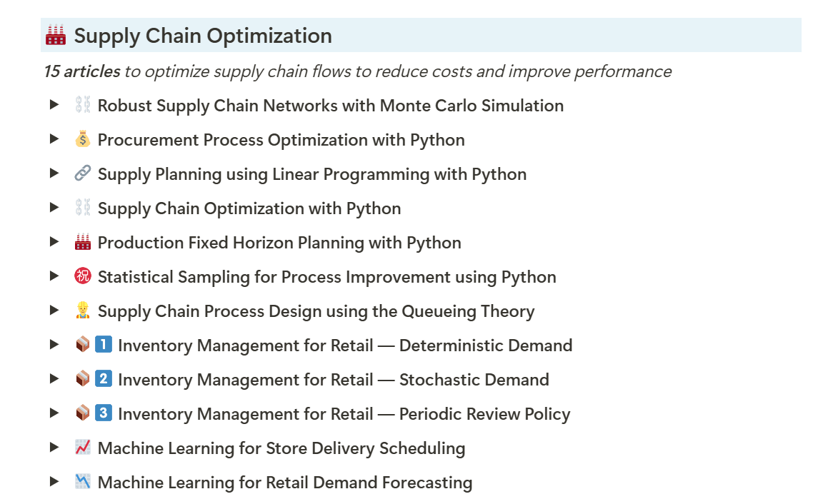This screenshot has width=813, height=504.
Task: Click the money bag icon for Procurement Process
Action: (x=83, y=140)
